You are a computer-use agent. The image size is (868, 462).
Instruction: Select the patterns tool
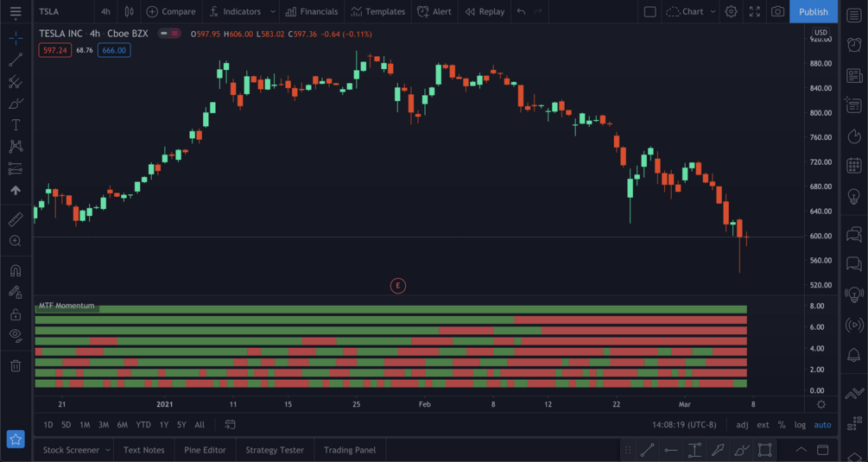pos(16,146)
